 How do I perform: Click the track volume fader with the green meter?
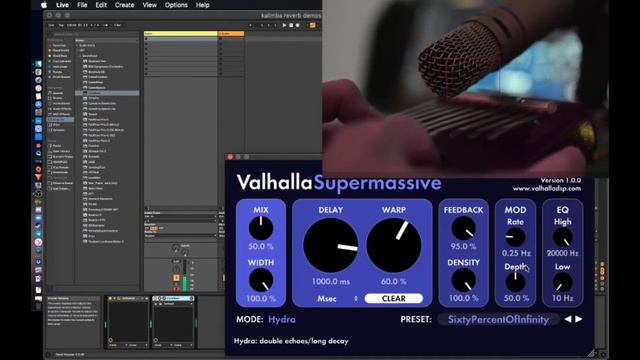(185, 276)
